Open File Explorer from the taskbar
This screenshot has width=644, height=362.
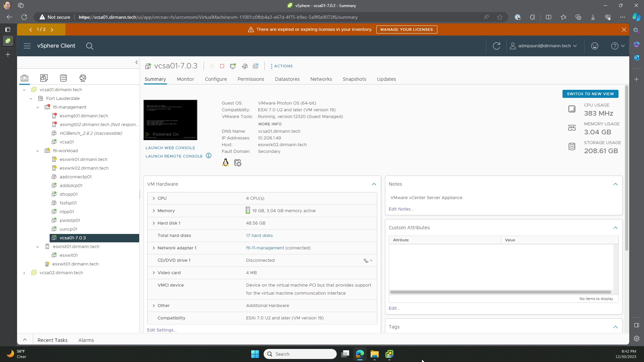[375, 354]
